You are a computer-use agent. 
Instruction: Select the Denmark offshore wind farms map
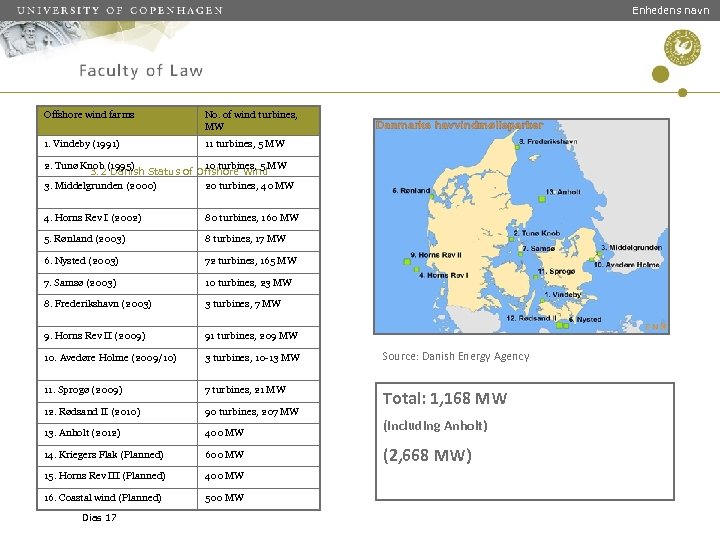pos(521,226)
